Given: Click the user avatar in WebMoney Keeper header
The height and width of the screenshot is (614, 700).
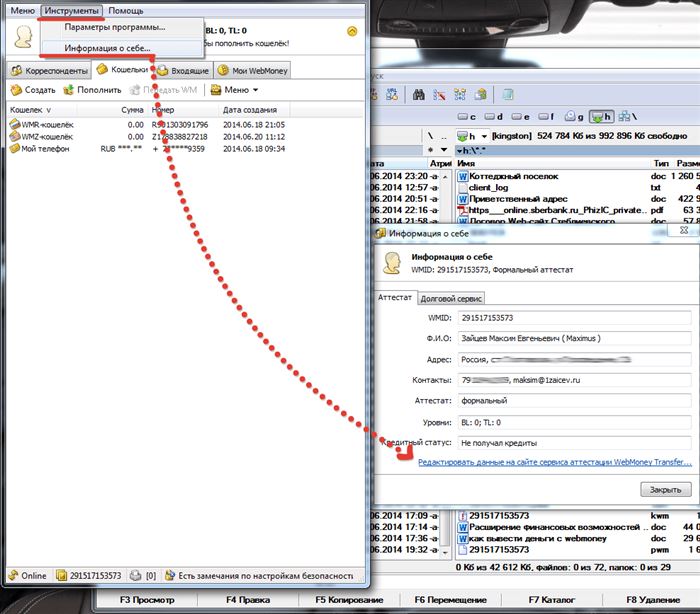Looking at the screenshot, I should point(23,37).
